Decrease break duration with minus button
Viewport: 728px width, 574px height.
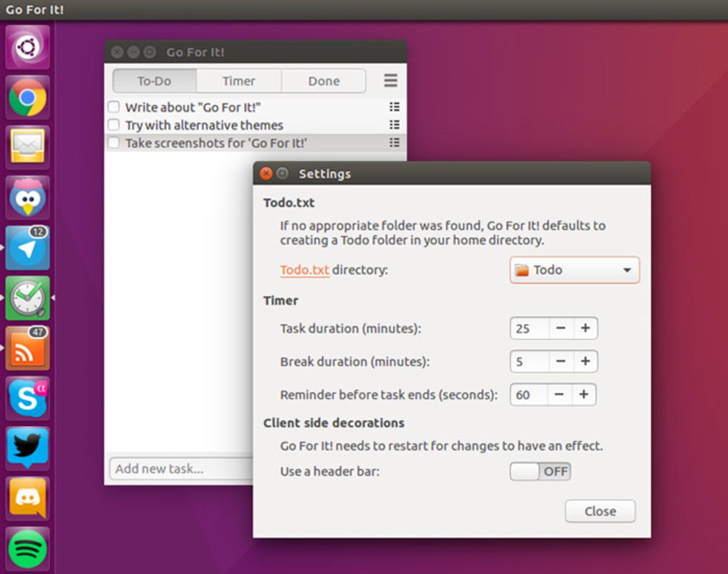coord(561,361)
